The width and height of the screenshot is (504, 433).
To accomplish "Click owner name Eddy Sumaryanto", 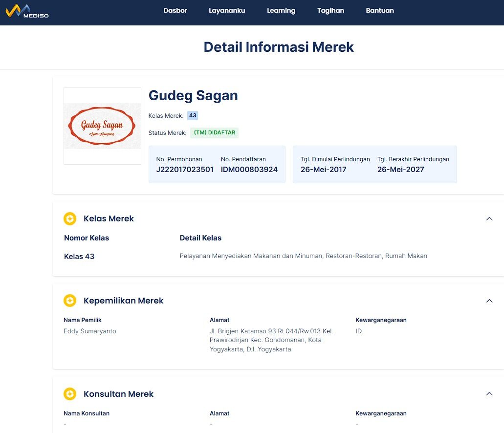I will point(89,331).
